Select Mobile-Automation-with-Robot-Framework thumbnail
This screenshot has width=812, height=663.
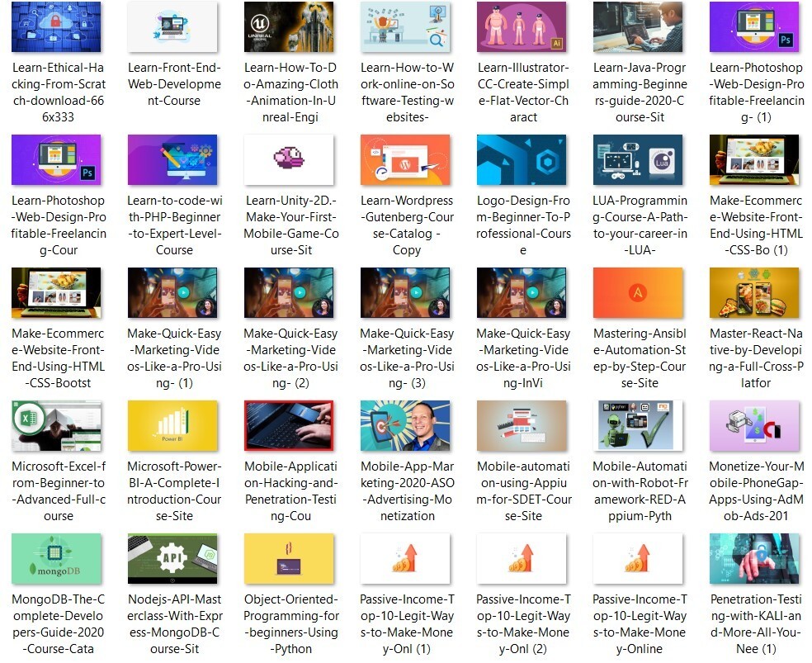click(x=638, y=425)
